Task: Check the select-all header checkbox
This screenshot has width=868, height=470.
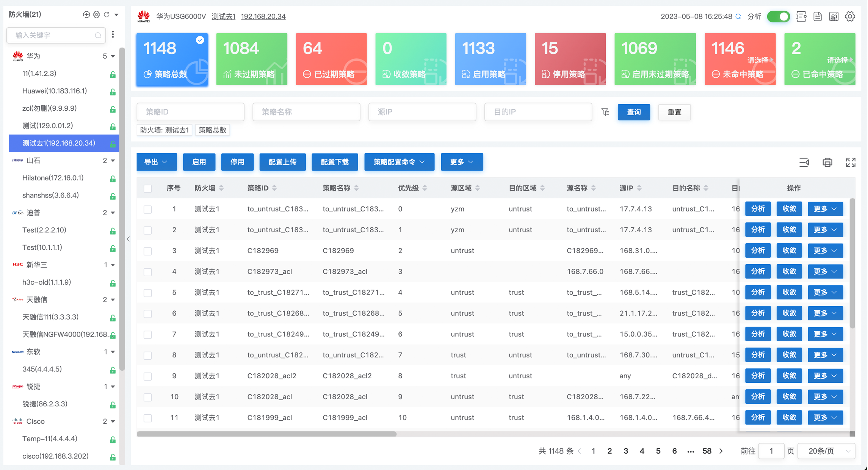Action: (x=148, y=188)
